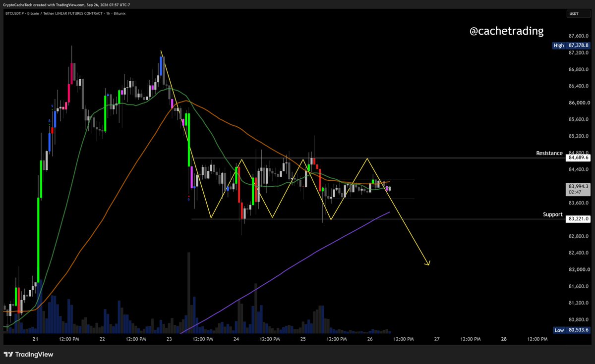The image size is (595, 364).
Task: Click date 22 on time axis
Action: pyautogui.click(x=102, y=339)
